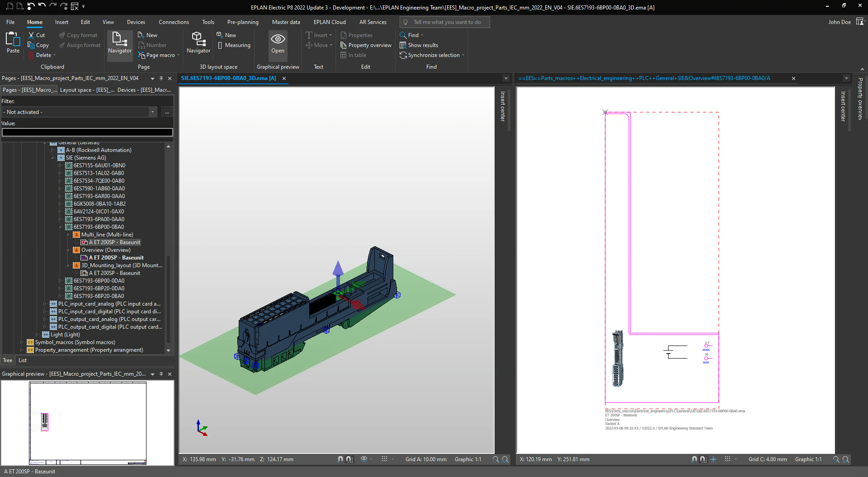Open the Connections menu tab
868x477 pixels.
174,22
